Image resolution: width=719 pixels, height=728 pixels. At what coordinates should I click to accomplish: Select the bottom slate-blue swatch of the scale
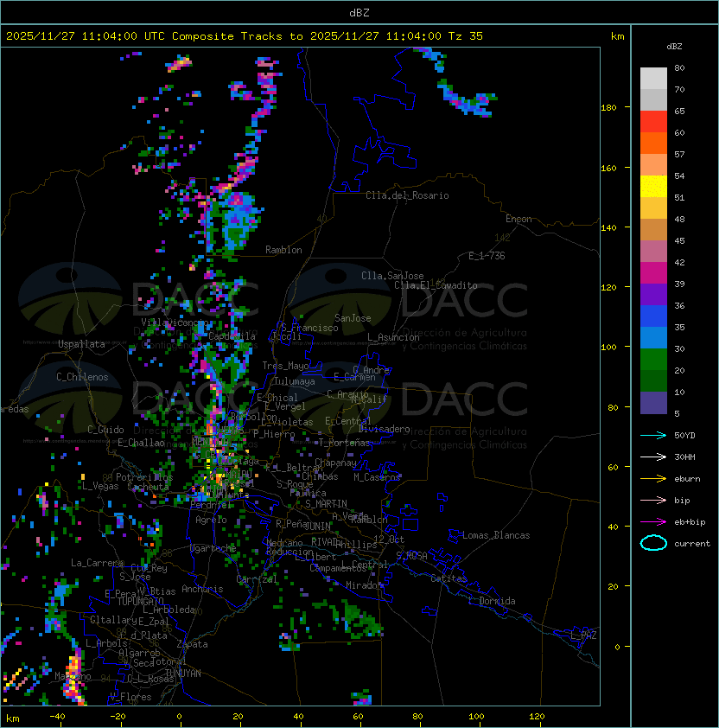pos(653,403)
